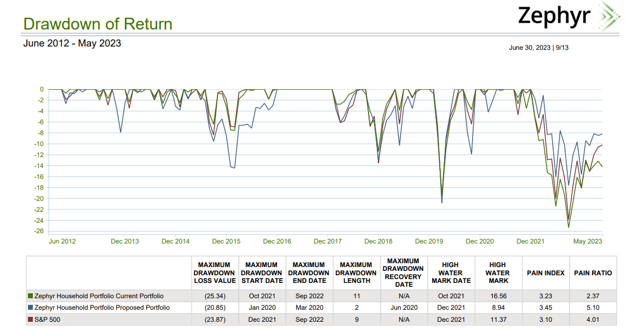Click the Jun 2012 x-axis label
The width and height of the screenshot is (644, 330).
tap(62, 241)
